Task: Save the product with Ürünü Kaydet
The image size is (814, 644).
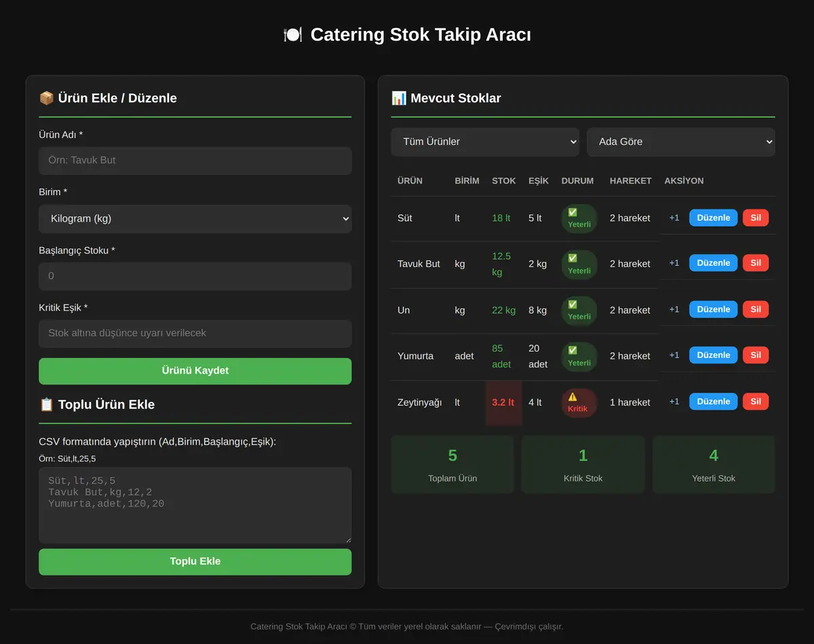Action: [195, 371]
